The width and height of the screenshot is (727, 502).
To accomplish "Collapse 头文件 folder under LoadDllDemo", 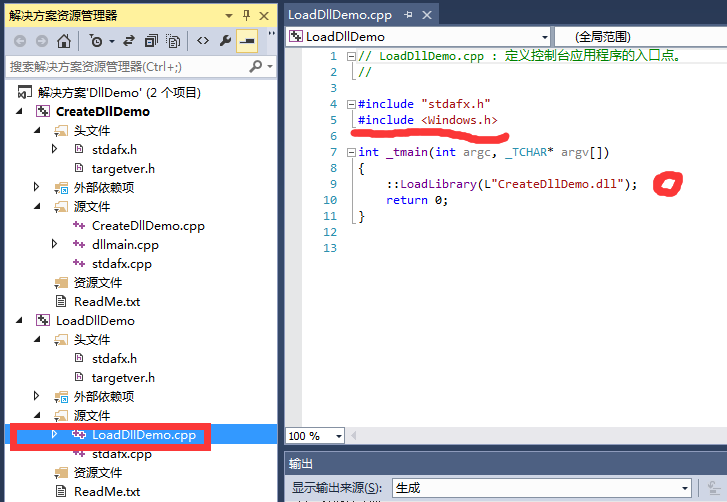I will tap(38, 339).
